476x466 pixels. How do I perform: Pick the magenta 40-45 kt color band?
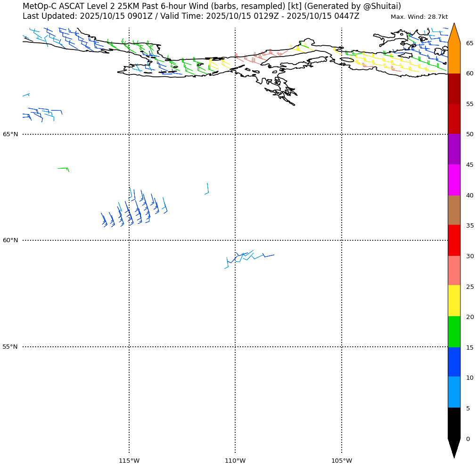point(454,180)
